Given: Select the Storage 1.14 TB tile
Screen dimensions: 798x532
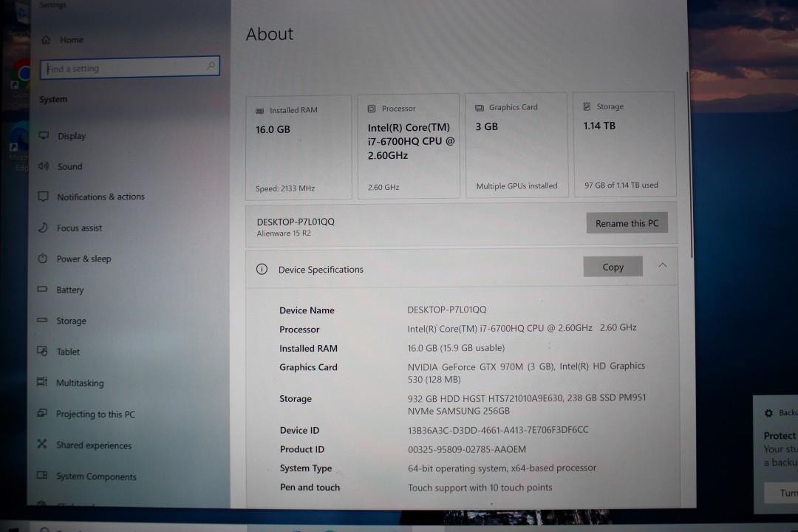Looking at the screenshot, I should [624, 144].
